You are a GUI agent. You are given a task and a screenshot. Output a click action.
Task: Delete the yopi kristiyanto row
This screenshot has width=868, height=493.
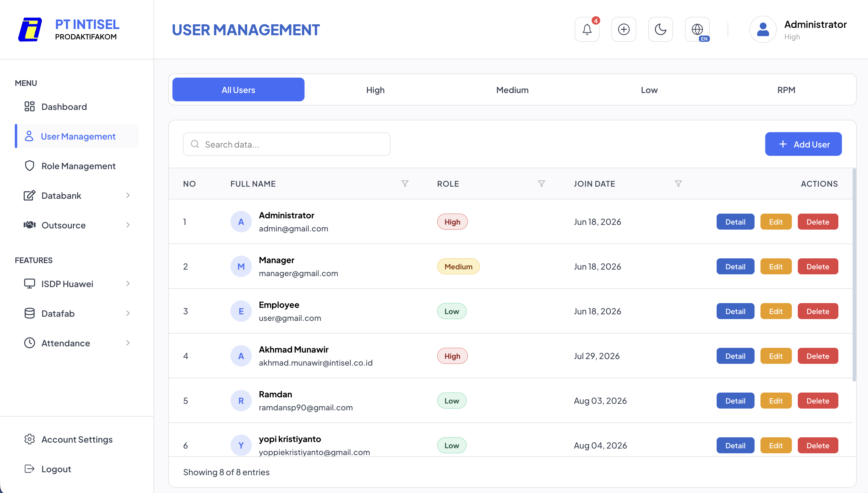point(818,445)
